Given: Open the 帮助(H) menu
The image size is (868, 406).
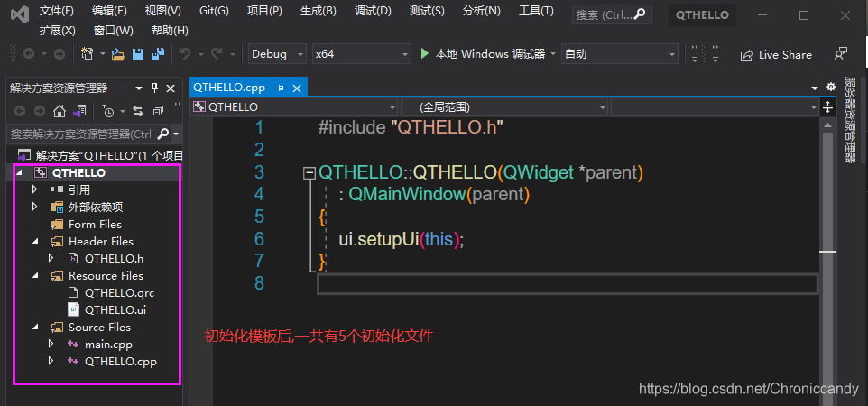Looking at the screenshot, I should [170, 31].
